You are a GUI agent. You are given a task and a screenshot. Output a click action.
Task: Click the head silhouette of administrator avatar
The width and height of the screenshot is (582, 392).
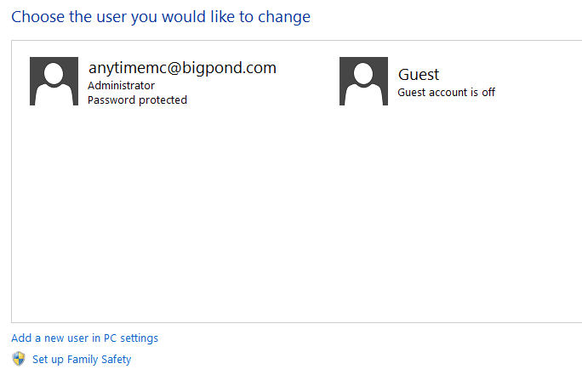tap(54, 73)
